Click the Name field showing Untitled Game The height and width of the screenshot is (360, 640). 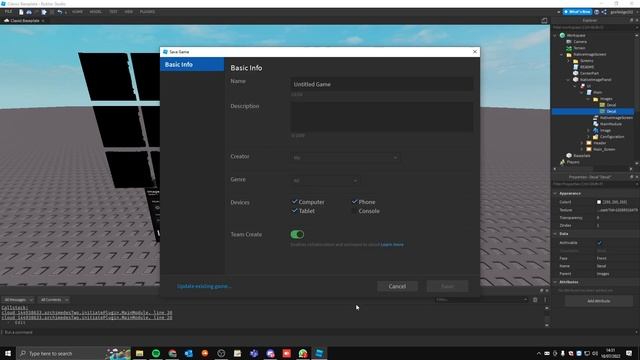click(x=382, y=84)
